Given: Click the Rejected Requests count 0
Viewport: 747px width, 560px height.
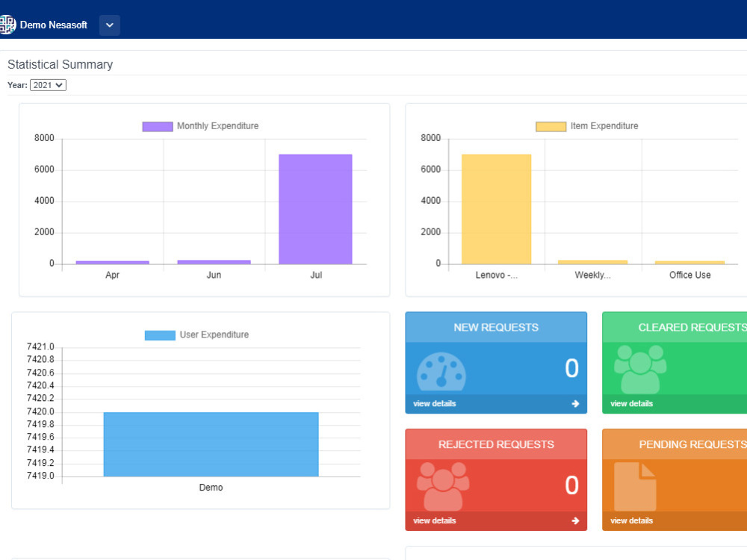Looking at the screenshot, I should (x=571, y=486).
